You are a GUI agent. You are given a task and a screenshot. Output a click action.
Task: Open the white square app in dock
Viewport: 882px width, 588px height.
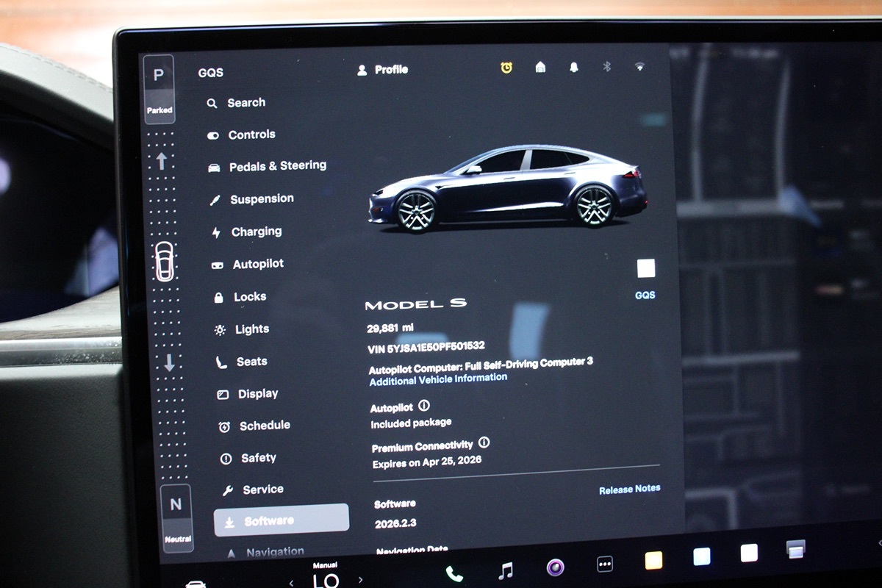pos(749,553)
